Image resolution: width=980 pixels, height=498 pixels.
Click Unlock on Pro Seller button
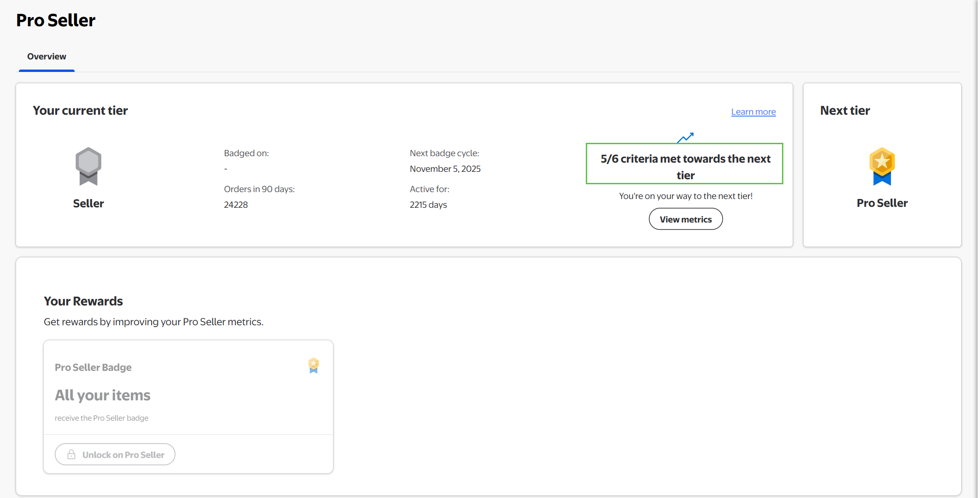pyautogui.click(x=115, y=455)
